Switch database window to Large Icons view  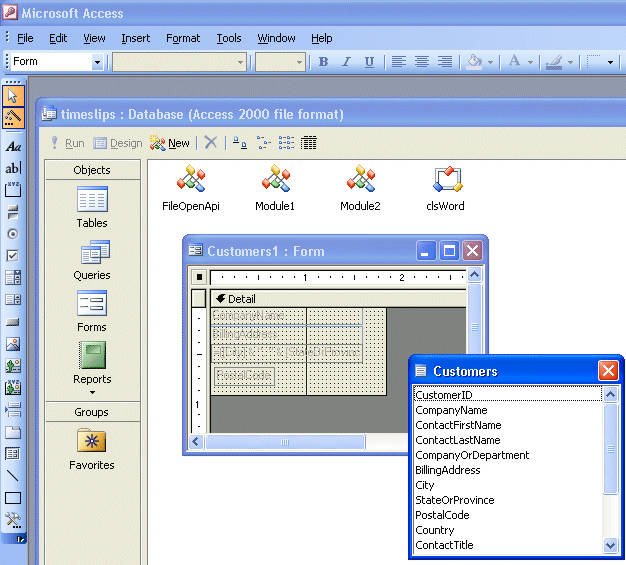click(x=240, y=143)
